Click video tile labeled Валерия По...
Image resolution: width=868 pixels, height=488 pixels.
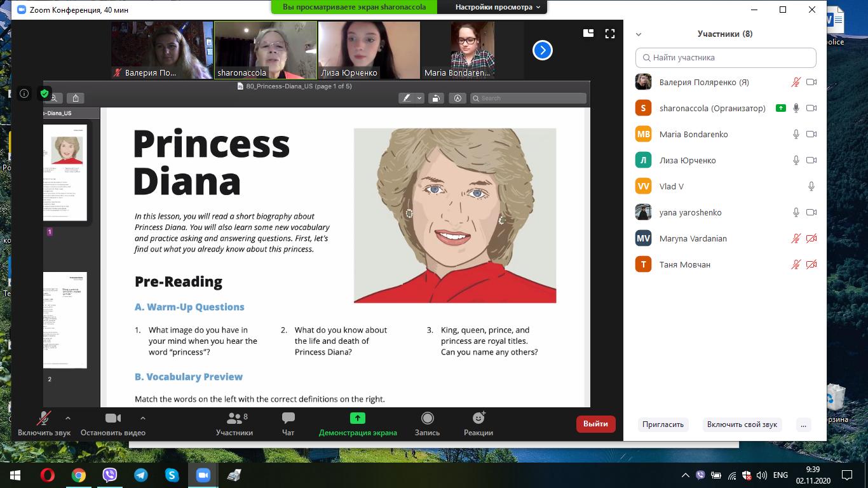[x=162, y=50]
